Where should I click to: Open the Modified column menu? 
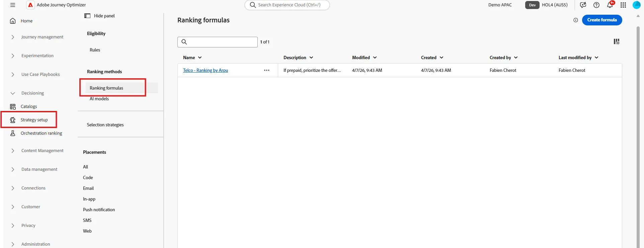pos(375,57)
